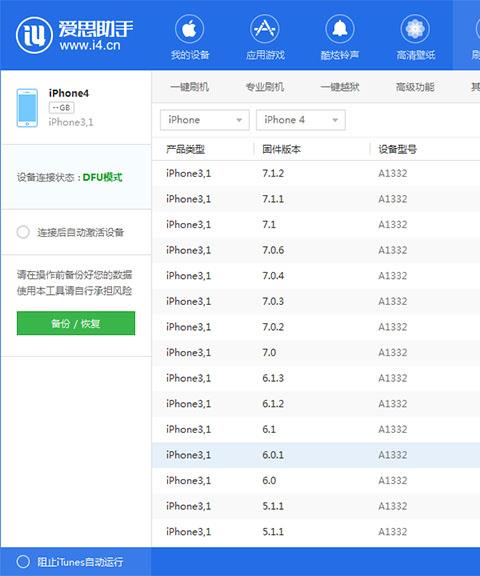Image resolution: width=480 pixels, height=576 pixels.
Task: Switch to 高级功能 tab
Action: [x=415, y=87]
